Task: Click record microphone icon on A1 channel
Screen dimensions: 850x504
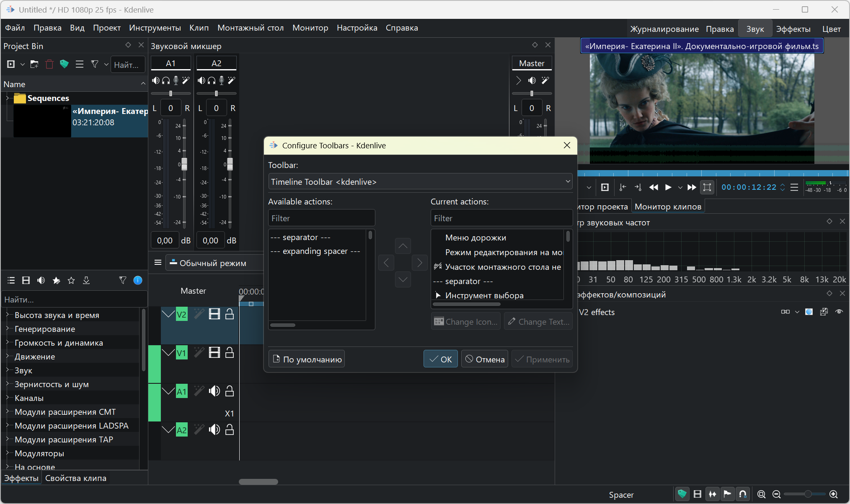Action: click(176, 80)
